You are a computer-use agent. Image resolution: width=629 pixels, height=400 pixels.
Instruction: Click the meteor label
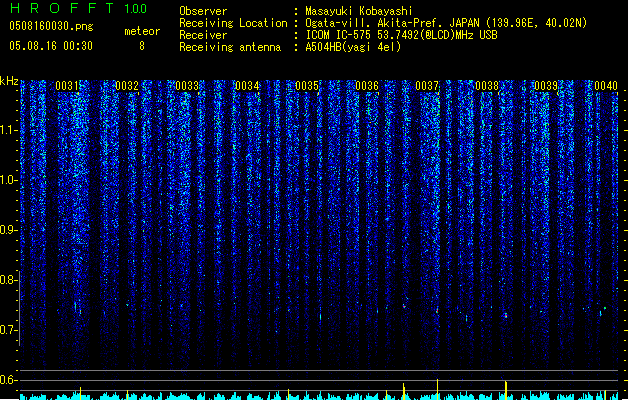pyautogui.click(x=142, y=31)
